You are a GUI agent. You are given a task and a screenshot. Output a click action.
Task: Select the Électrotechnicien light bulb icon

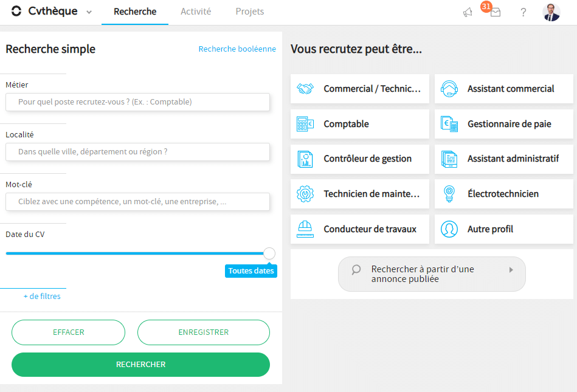coord(449,194)
